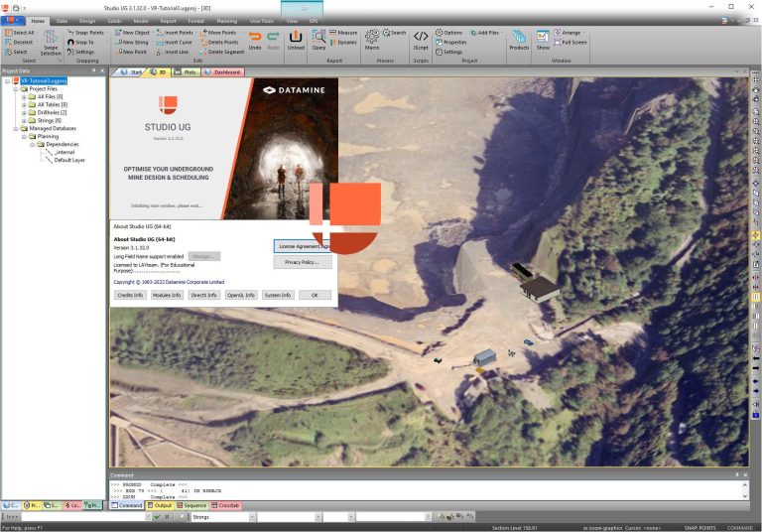Click the Dynamic report tool
Viewport: 762px width, 532px height.
(343, 43)
